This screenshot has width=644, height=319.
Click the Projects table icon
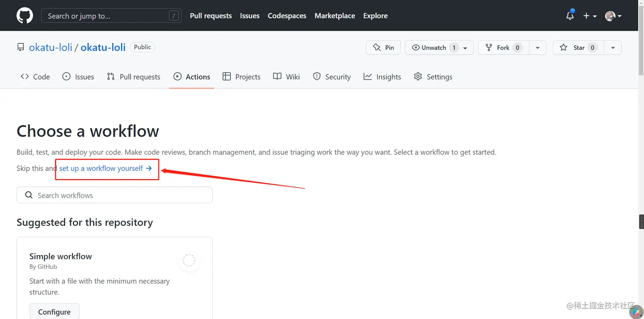pyautogui.click(x=227, y=77)
